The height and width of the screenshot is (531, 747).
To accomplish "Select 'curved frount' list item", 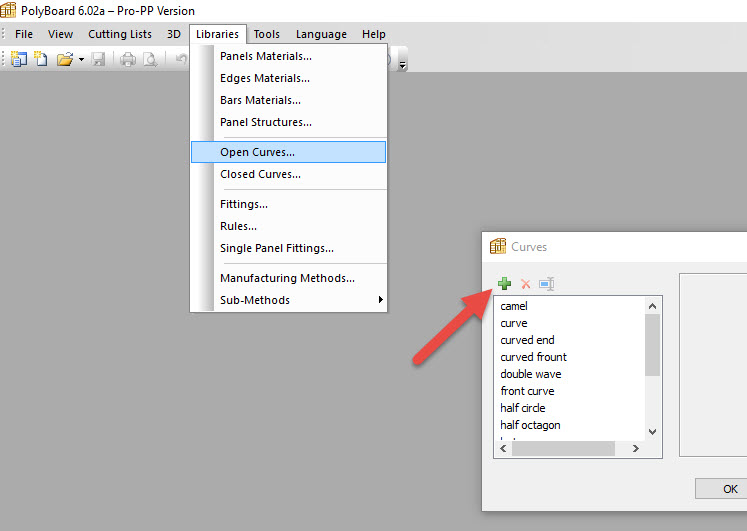I will click(533, 357).
